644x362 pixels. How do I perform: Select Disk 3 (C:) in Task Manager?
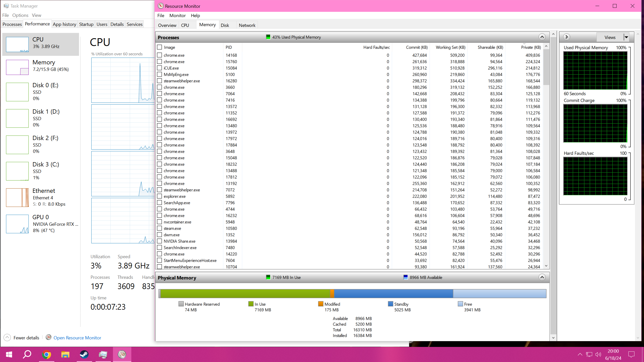point(41,171)
